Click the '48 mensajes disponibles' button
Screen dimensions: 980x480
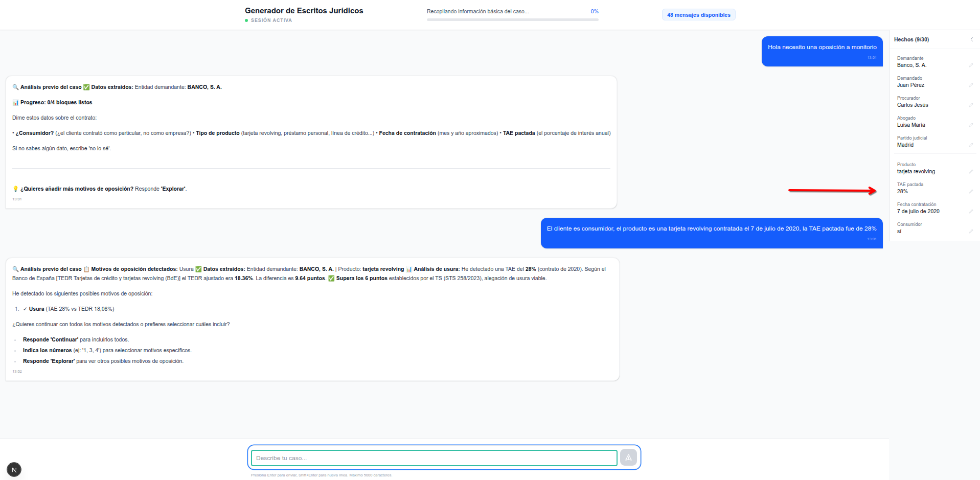coord(698,14)
